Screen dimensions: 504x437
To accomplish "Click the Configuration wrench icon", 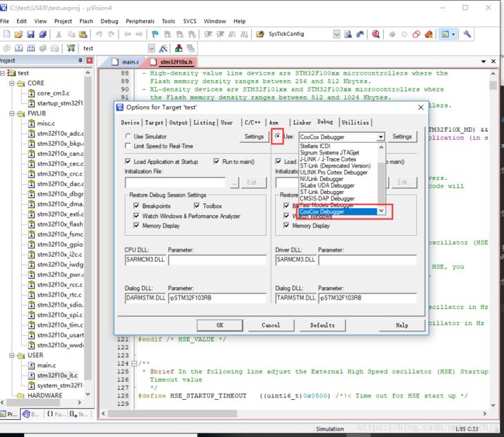I will (x=467, y=34).
